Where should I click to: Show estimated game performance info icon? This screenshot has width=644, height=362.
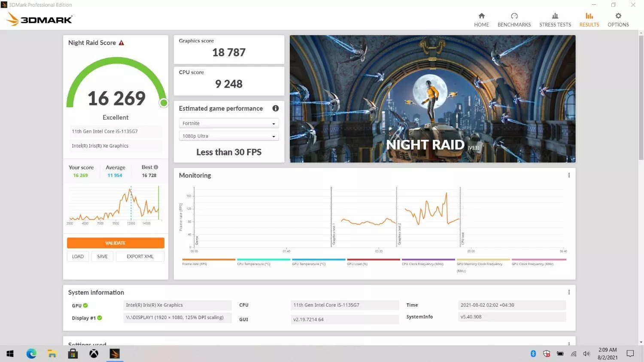coord(276,109)
